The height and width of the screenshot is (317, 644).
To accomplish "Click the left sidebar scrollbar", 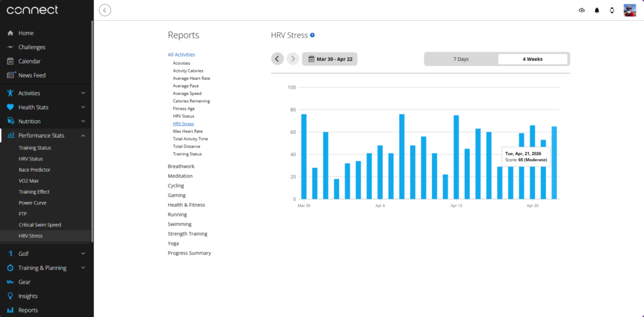I will (x=92, y=131).
